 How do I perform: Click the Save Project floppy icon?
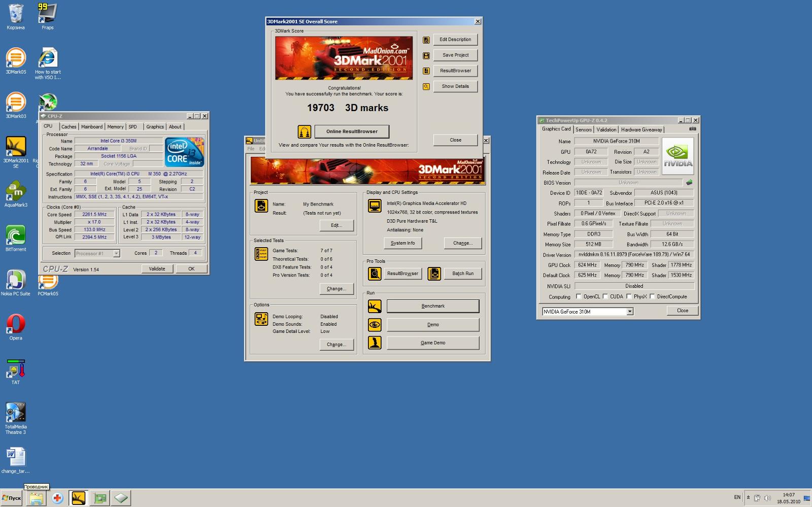(426, 55)
